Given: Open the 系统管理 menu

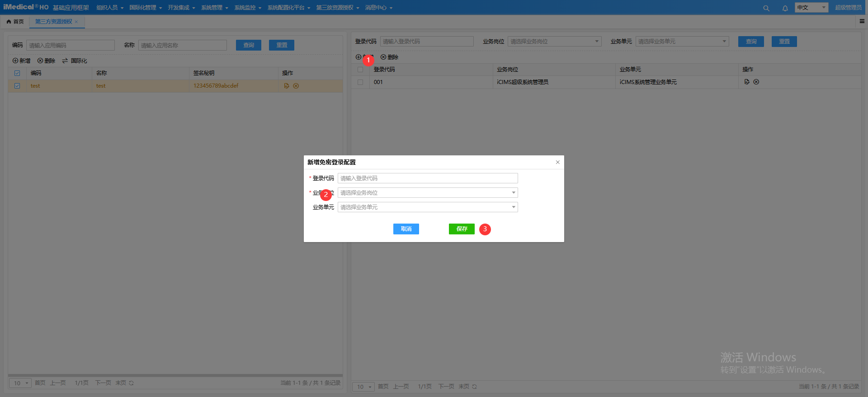Looking at the screenshot, I should [214, 8].
